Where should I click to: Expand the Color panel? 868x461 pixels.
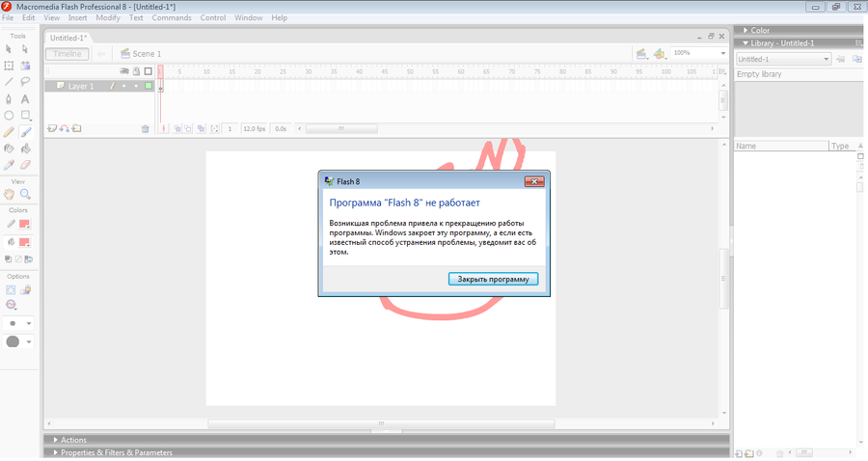coord(746,31)
